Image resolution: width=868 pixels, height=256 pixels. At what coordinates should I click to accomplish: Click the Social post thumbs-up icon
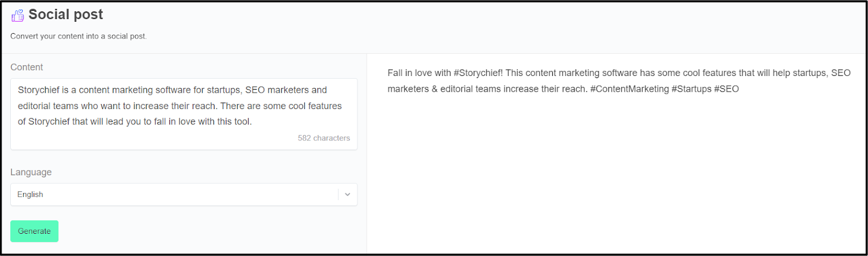coord(17,15)
